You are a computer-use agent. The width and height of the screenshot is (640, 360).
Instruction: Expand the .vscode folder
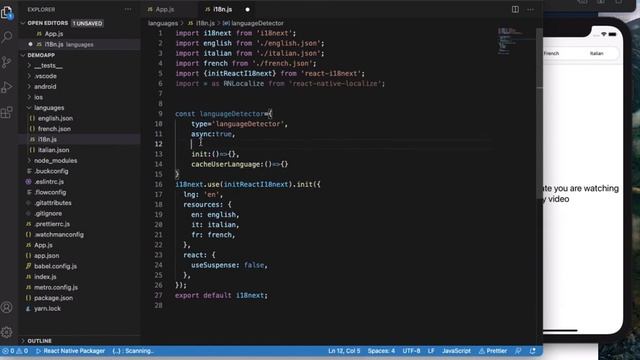tap(29, 76)
